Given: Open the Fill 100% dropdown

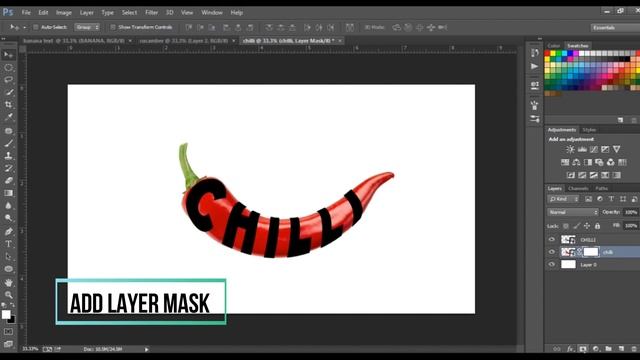Looking at the screenshot, I should click(631, 226).
